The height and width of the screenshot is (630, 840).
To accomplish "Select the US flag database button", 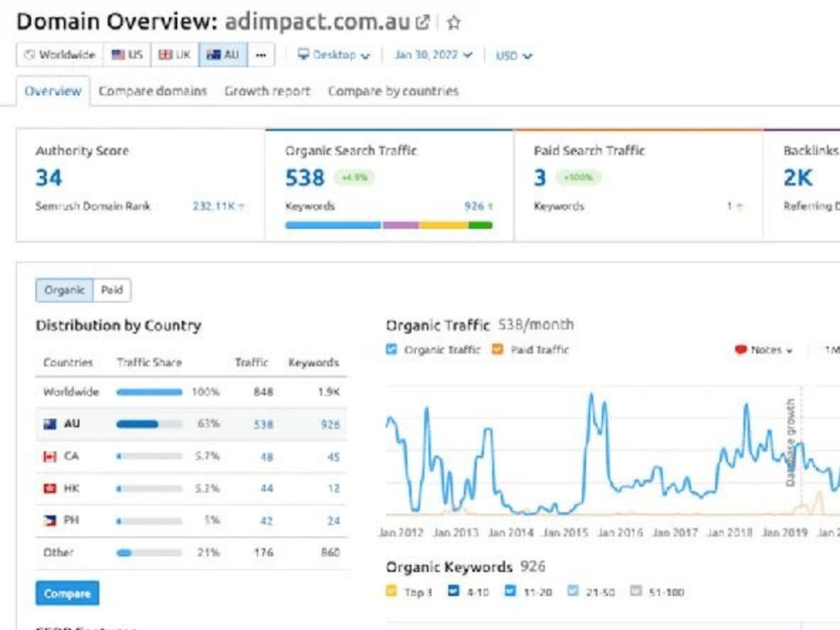I will pyautogui.click(x=127, y=55).
